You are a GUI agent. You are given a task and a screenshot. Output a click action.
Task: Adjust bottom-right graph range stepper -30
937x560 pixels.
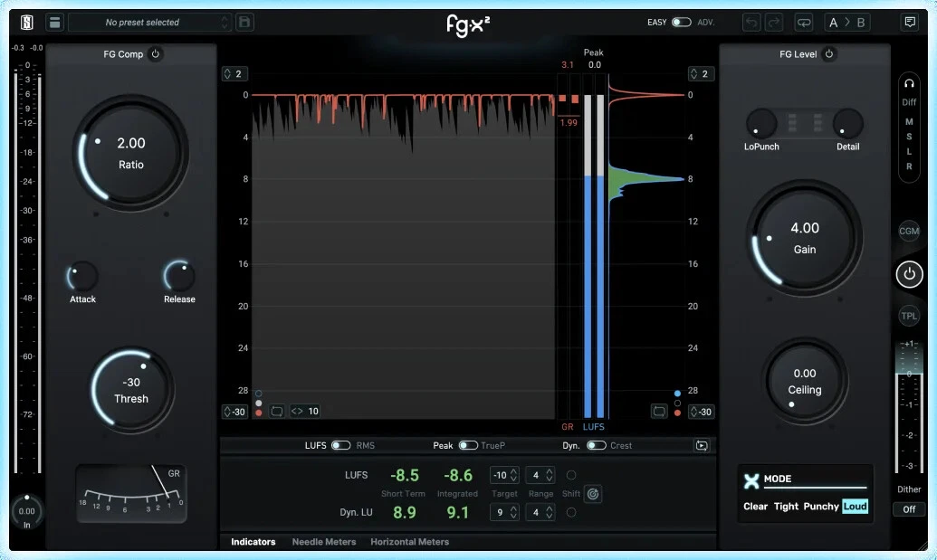click(x=701, y=412)
